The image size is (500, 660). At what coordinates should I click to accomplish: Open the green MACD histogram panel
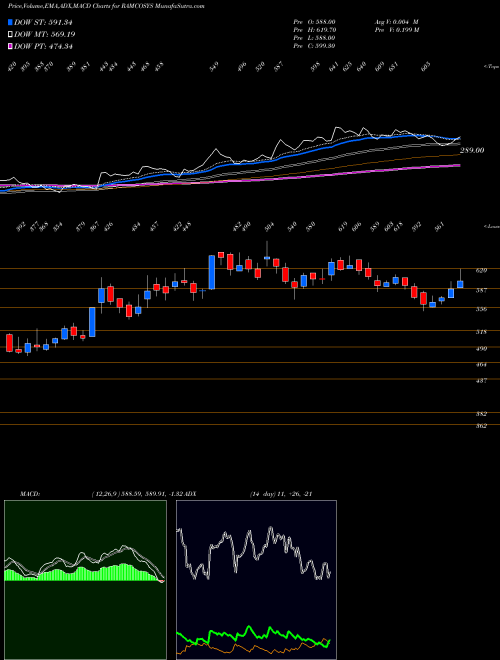tap(85, 580)
